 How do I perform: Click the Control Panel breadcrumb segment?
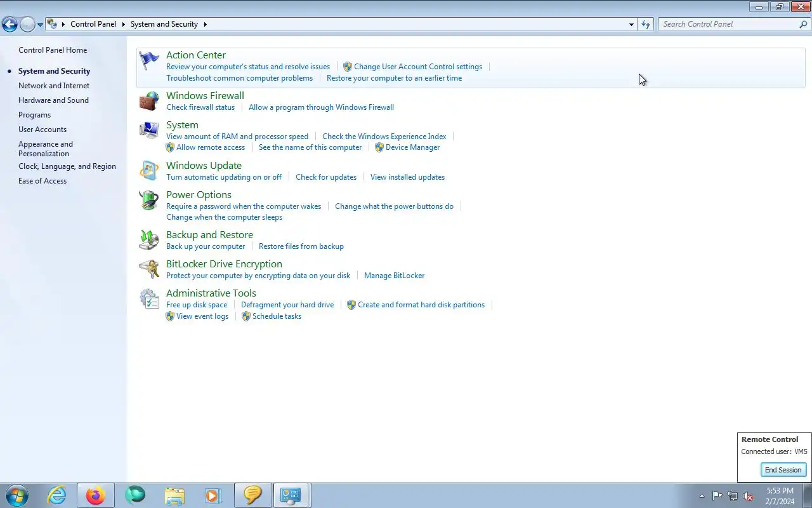[x=93, y=24]
